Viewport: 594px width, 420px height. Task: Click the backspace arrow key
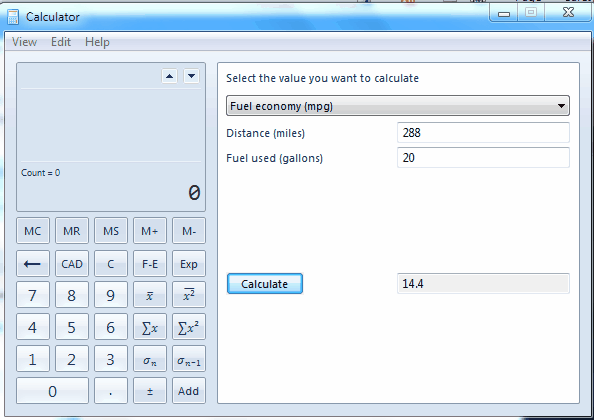click(33, 264)
